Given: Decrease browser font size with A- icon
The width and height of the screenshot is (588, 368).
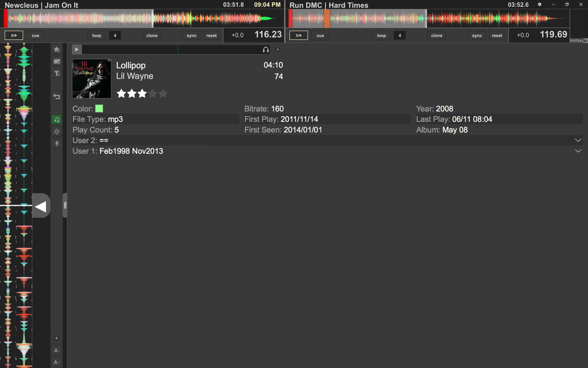Looking at the screenshot, I should tap(56, 350).
